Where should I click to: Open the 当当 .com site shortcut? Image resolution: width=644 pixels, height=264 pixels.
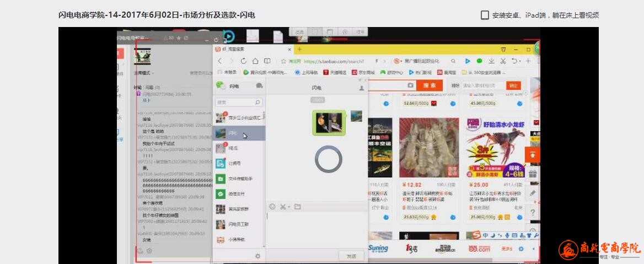coord(479,249)
